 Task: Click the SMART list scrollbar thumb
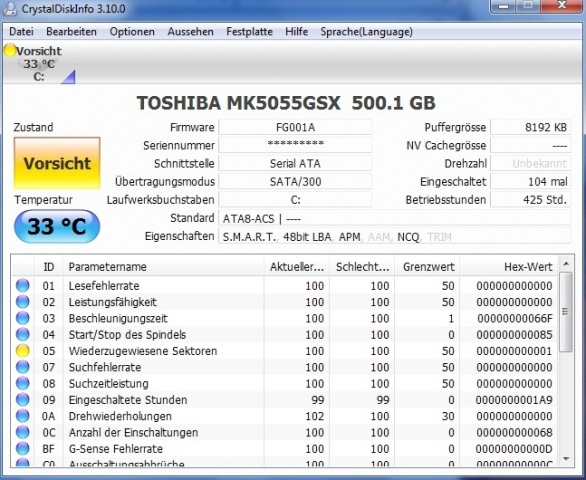566,312
